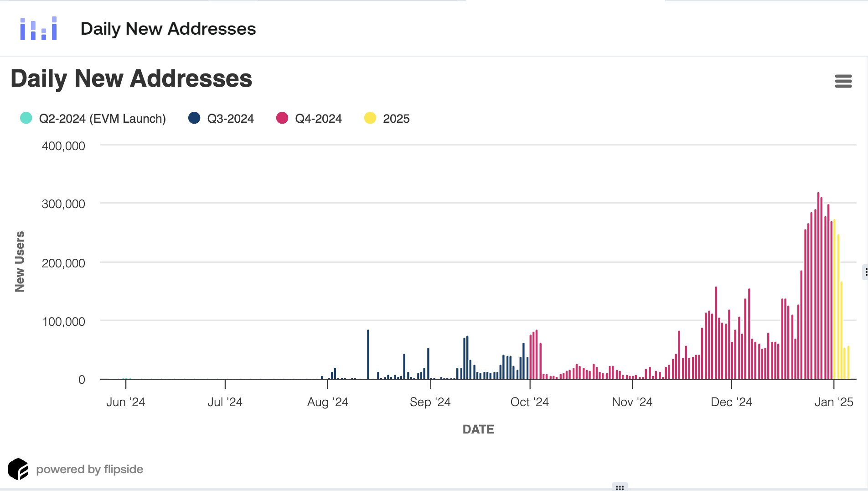Click the header title Daily New Addresses
The image size is (868, 491).
click(x=168, y=29)
